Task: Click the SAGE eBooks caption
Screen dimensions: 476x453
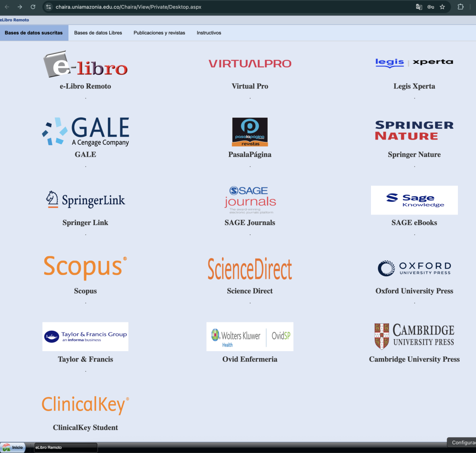Action: click(414, 223)
